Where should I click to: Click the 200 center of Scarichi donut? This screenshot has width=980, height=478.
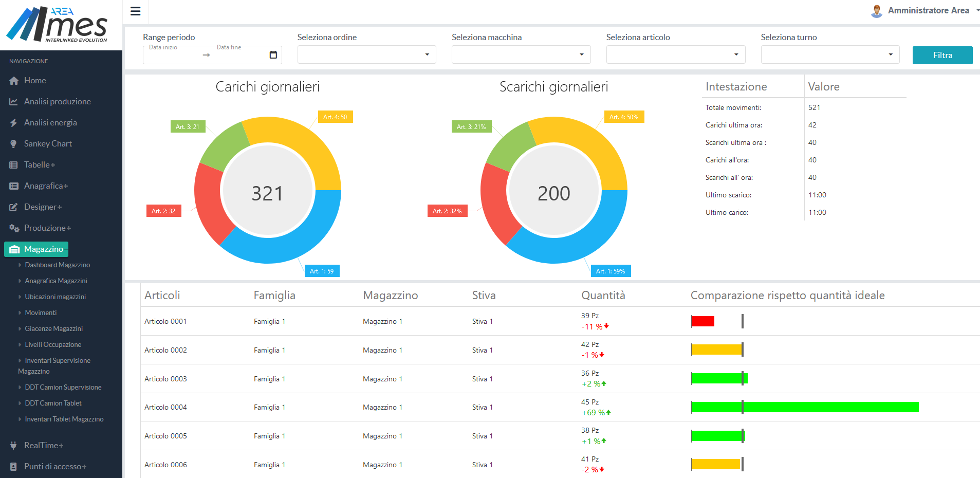click(x=554, y=194)
